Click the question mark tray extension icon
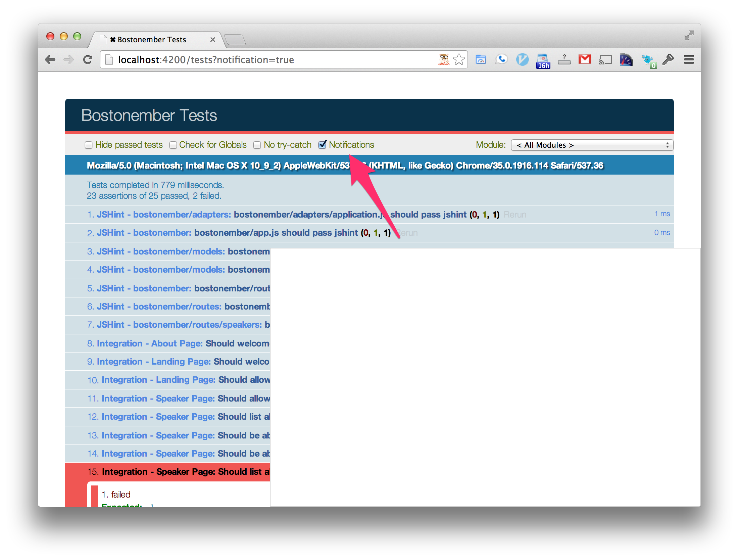 tap(564, 60)
